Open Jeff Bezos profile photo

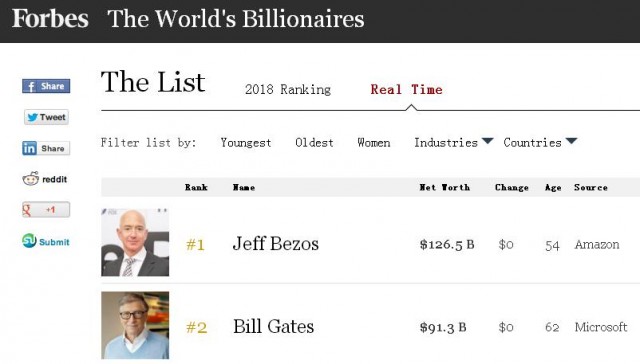point(135,242)
